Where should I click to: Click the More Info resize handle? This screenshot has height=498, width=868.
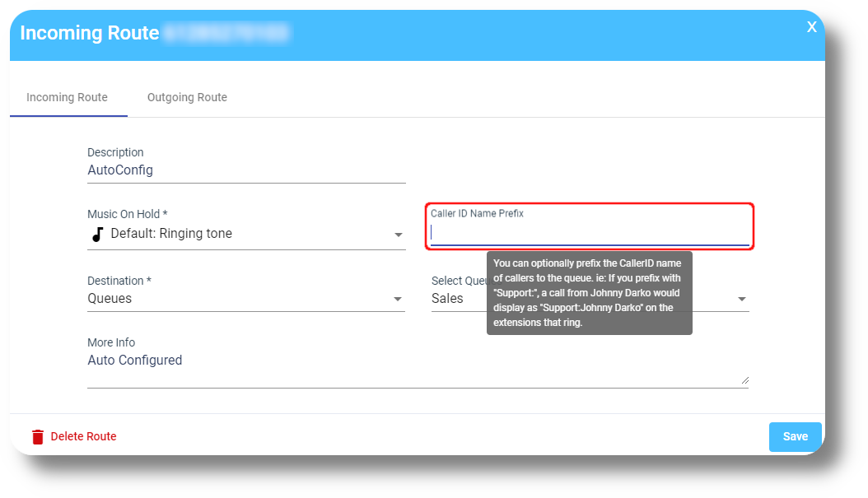click(x=745, y=380)
